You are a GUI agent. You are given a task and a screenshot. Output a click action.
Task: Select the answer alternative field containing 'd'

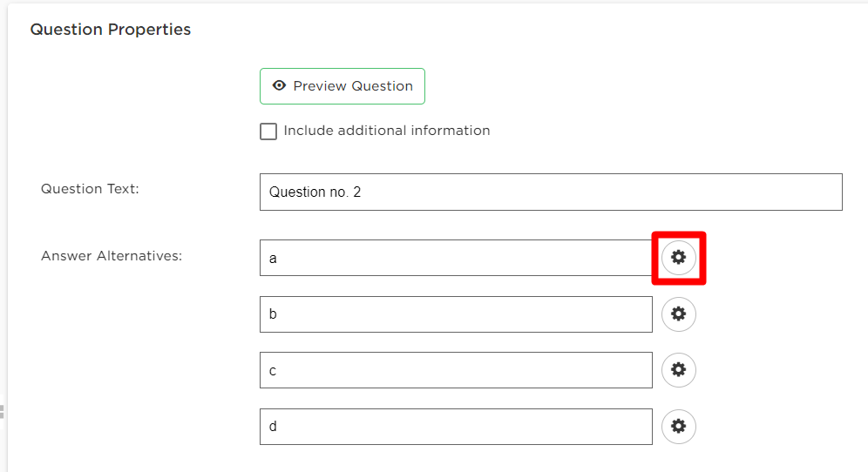click(x=456, y=427)
